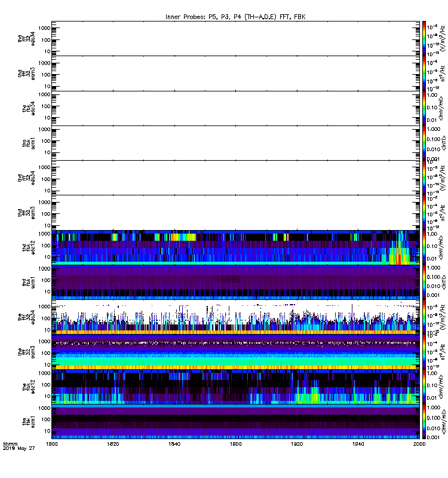448x478 pixels.
Task: Click the 1840 time tick label
Action: pyautogui.click(x=174, y=444)
